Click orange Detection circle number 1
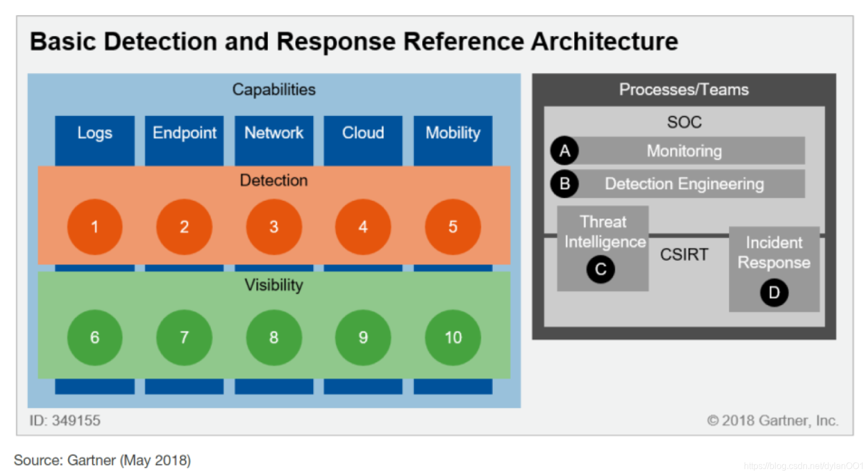Image resolution: width=868 pixels, height=476 pixels. (x=95, y=227)
